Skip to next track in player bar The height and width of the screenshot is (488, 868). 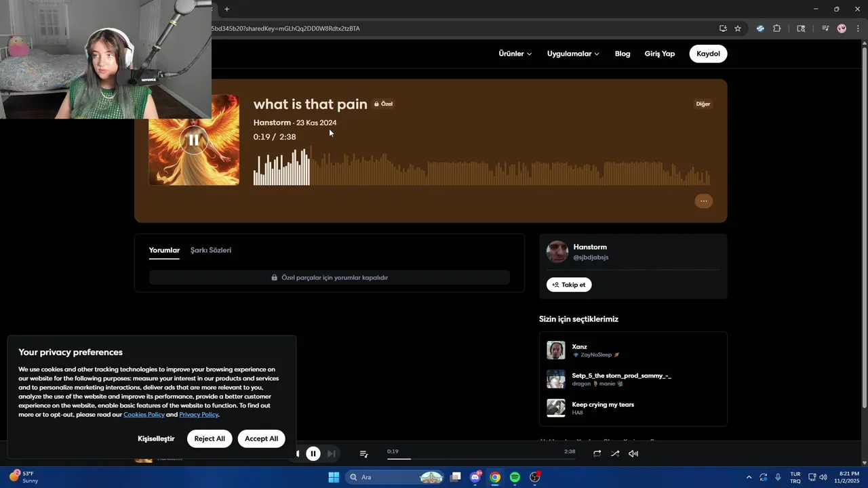tap(331, 453)
